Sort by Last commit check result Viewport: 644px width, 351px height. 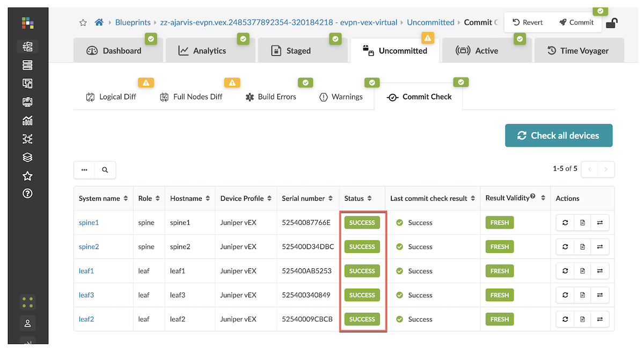pyautogui.click(x=433, y=198)
